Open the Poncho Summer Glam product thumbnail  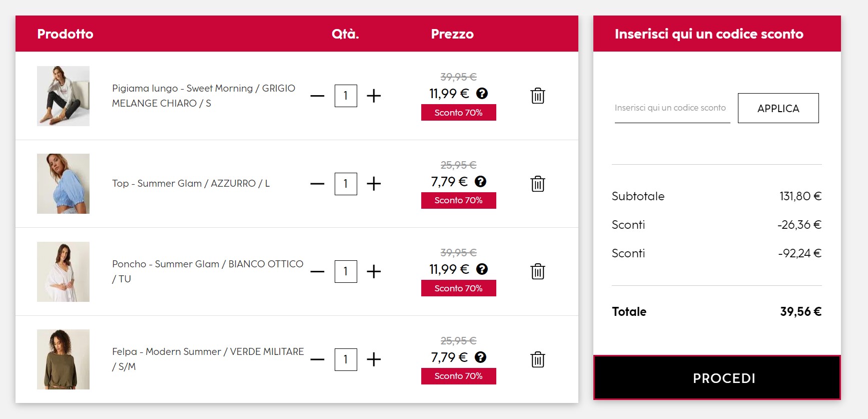click(63, 272)
